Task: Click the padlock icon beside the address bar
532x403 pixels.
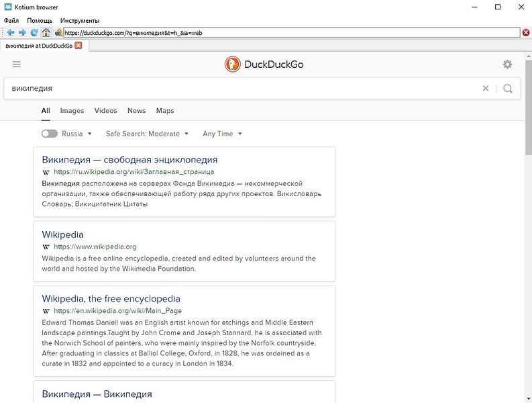Action: 58,33
